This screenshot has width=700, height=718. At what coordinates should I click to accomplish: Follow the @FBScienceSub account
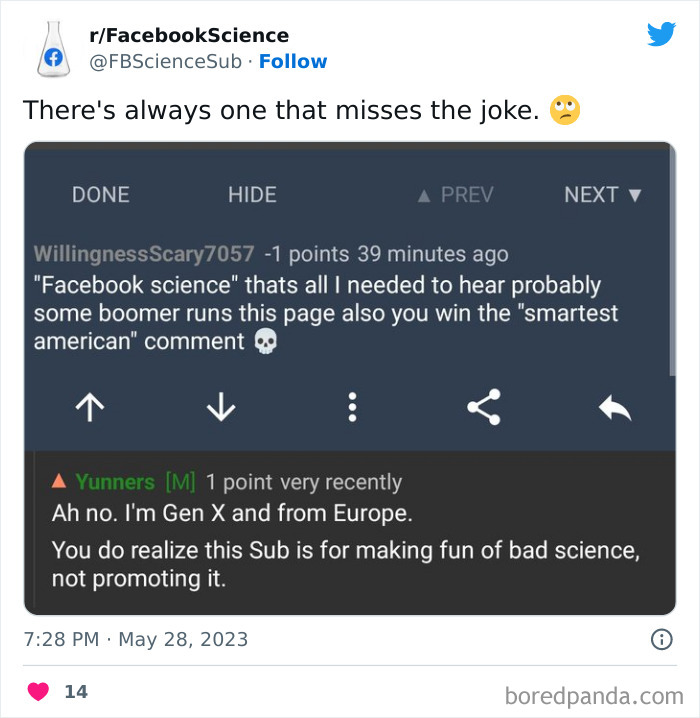tap(293, 62)
